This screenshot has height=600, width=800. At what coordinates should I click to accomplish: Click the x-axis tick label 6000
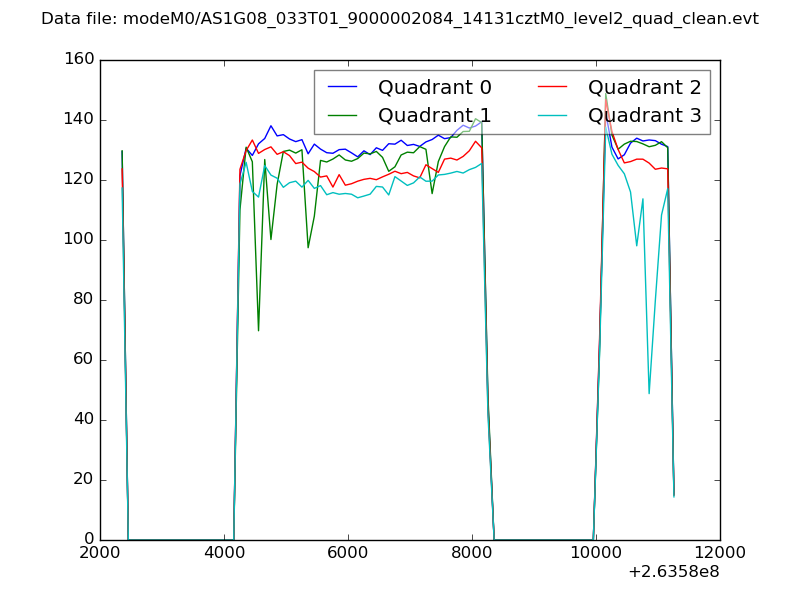coord(347,552)
